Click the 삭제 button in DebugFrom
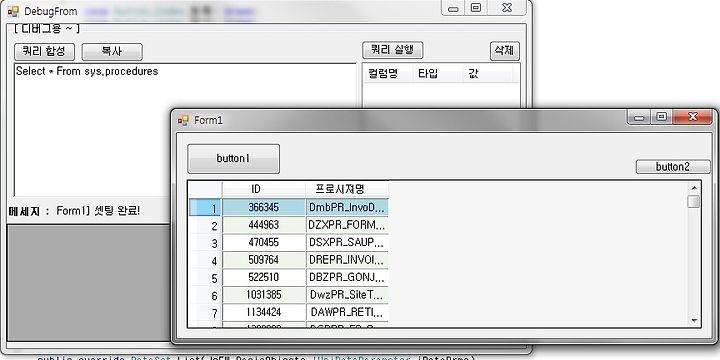 coord(505,51)
